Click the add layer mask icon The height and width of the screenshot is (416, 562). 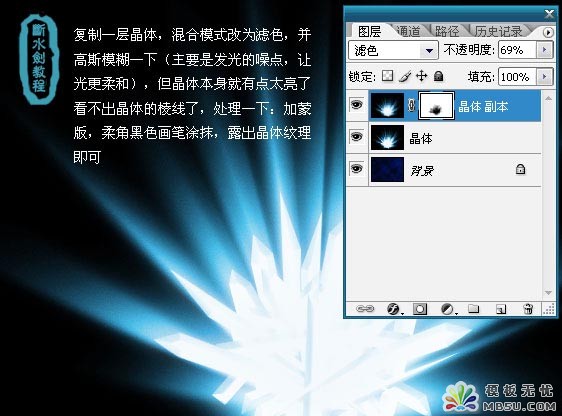pos(420,309)
